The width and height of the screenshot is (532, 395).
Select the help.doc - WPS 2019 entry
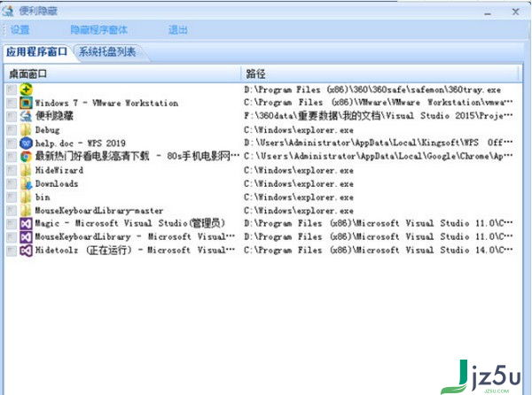[81, 143]
